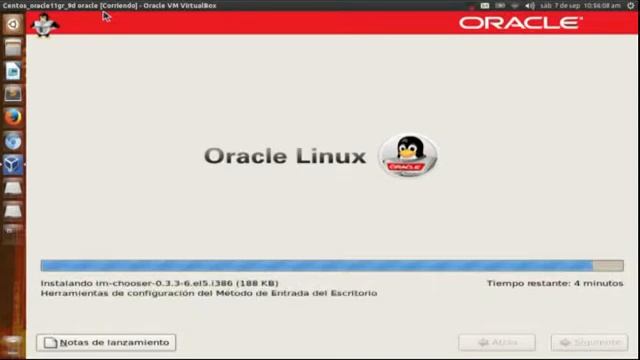Launch the Chromium browser from the dock
640x360 pixels.
pos(13,141)
